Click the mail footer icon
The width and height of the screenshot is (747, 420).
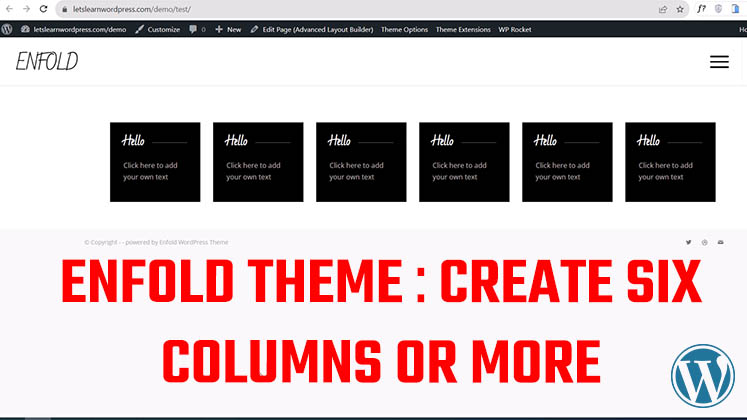point(721,242)
